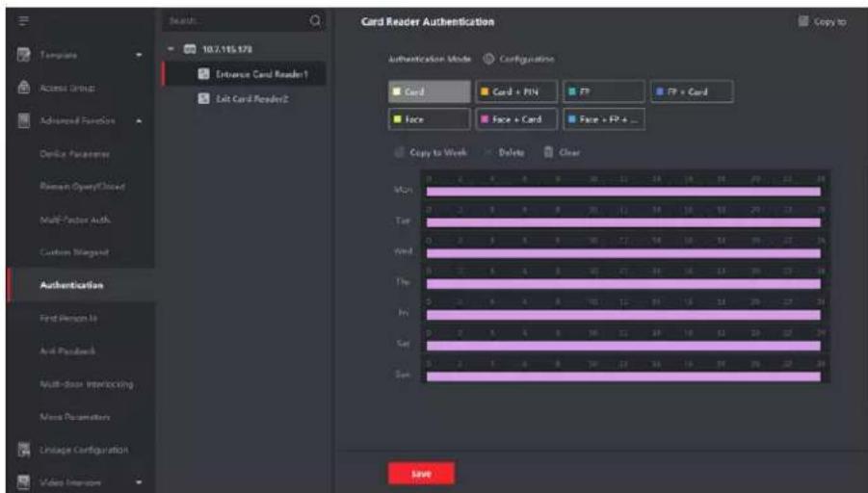Click the Advanced Function icon in the sidebar
Viewport: 868px width, 493px height.
pos(24,120)
